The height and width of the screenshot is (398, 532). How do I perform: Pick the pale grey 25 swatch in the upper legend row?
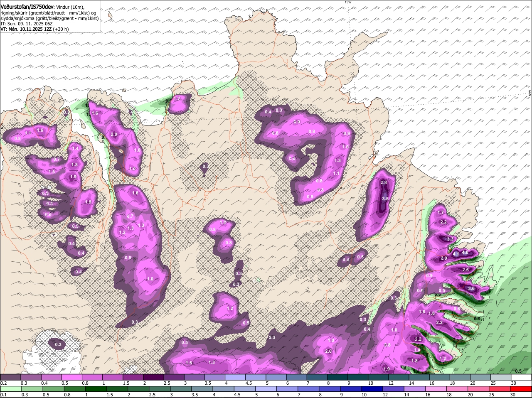pos(501,377)
